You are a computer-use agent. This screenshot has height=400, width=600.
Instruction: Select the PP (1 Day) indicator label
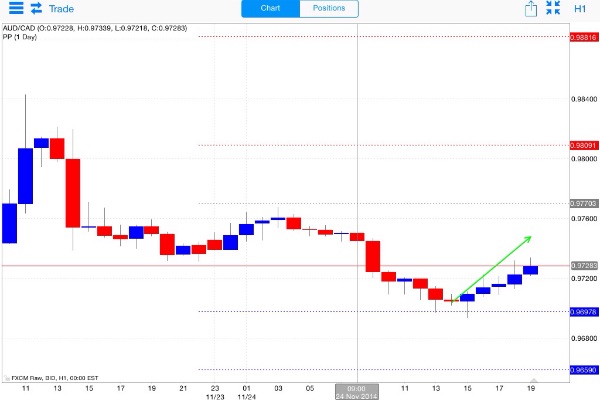[24, 37]
